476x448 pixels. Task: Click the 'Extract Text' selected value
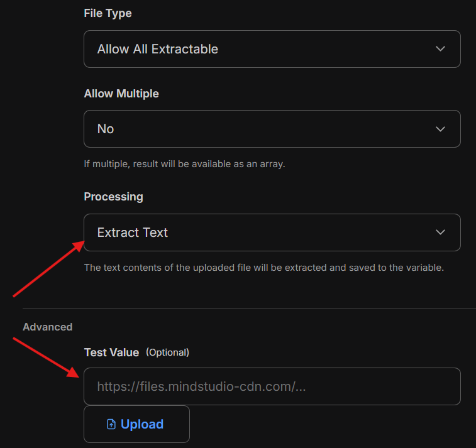[133, 232]
